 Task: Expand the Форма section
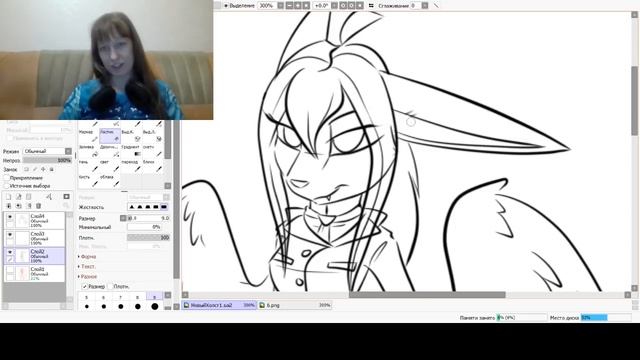tap(87, 257)
